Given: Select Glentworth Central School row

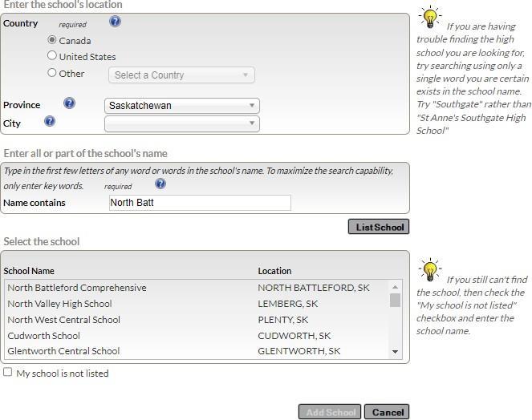Looking at the screenshot, I should tap(197, 351).
